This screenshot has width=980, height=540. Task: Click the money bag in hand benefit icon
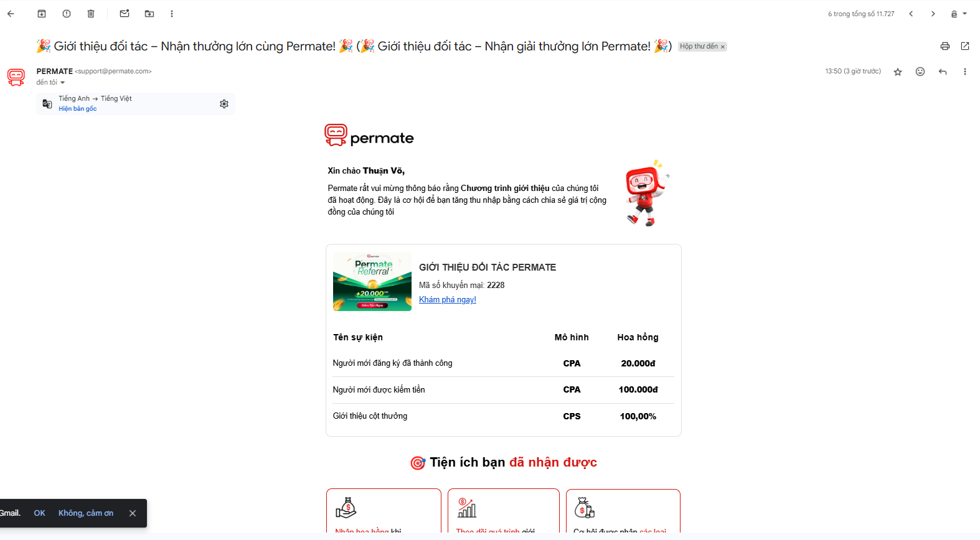(346, 508)
